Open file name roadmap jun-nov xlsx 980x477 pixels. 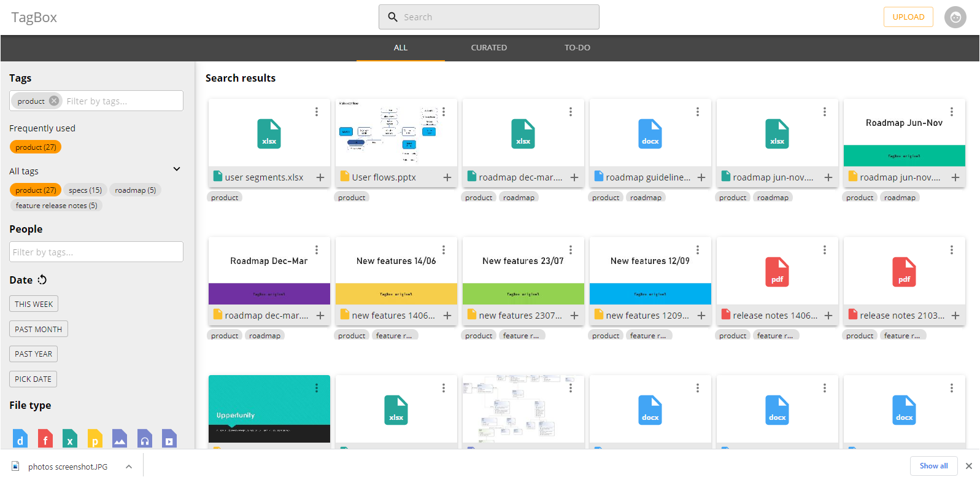pos(773,177)
